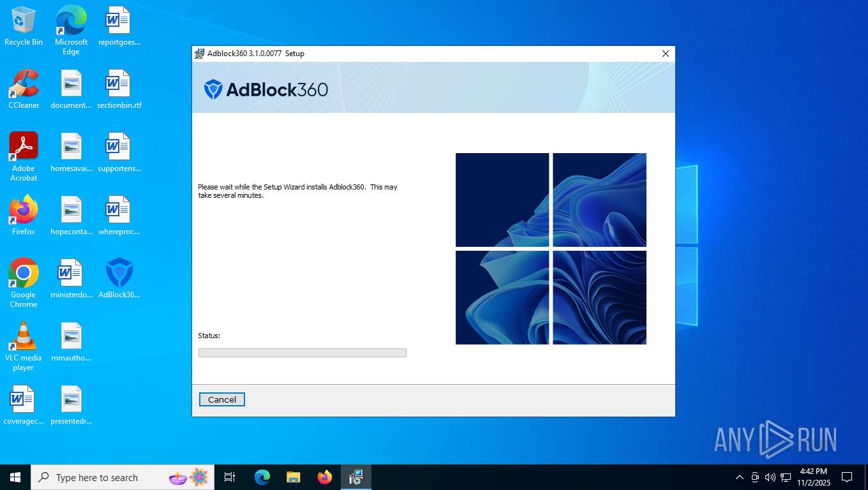The width and height of the screenshot is (868, 490).
Task: Open volume control in system tray
Action: click(x=770, y=477)
